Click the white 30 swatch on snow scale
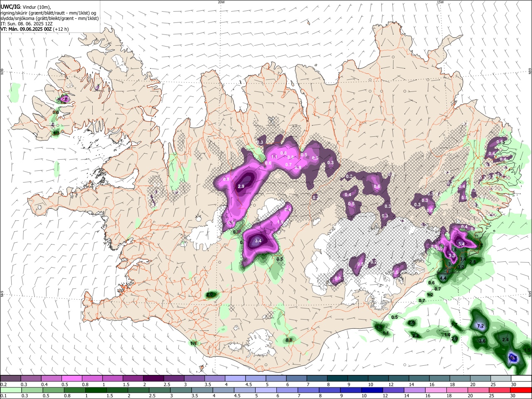The image size is (532, 399). coord(521,379)
